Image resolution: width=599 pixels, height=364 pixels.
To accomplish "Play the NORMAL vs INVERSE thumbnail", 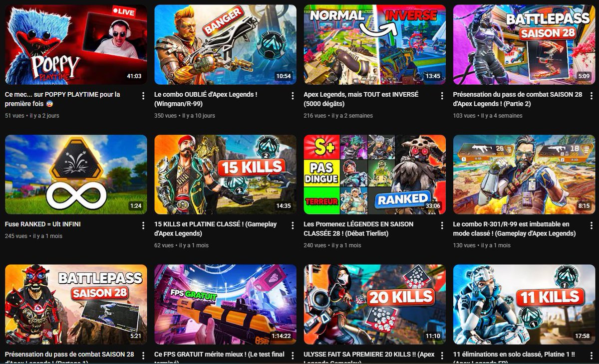I will click(x=374, y=45).
